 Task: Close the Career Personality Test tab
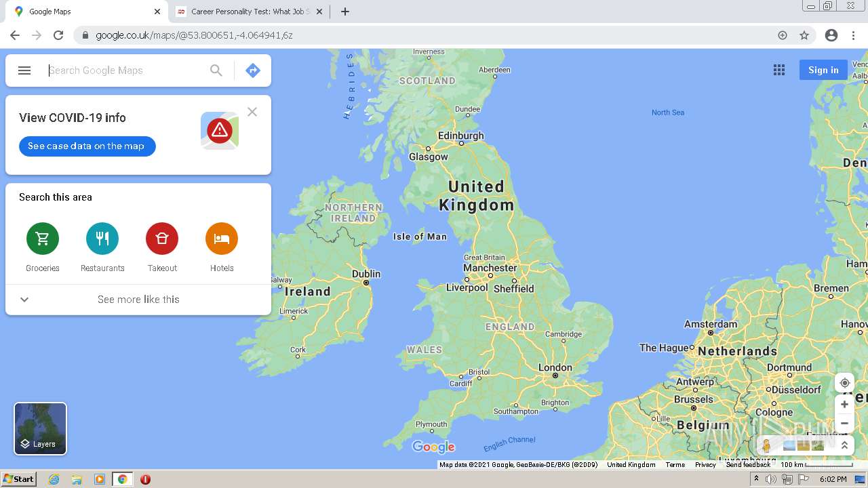[319, 12]
